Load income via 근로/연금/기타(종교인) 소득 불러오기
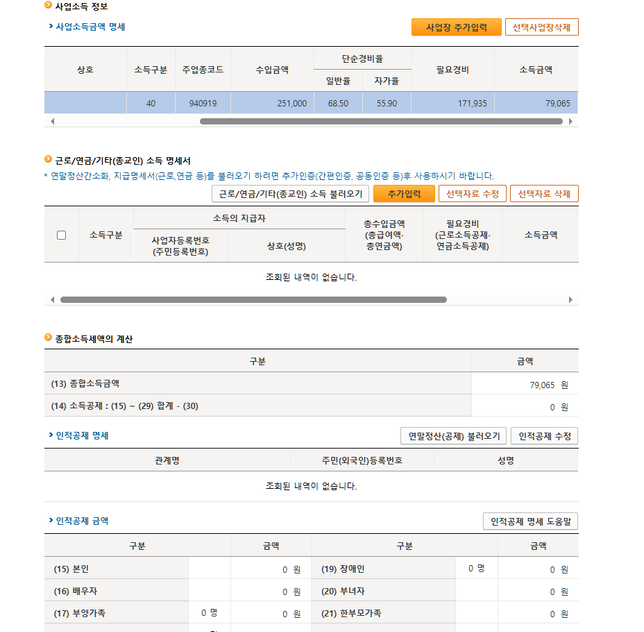Screen dimensions: 644x632 pos(290,194)
